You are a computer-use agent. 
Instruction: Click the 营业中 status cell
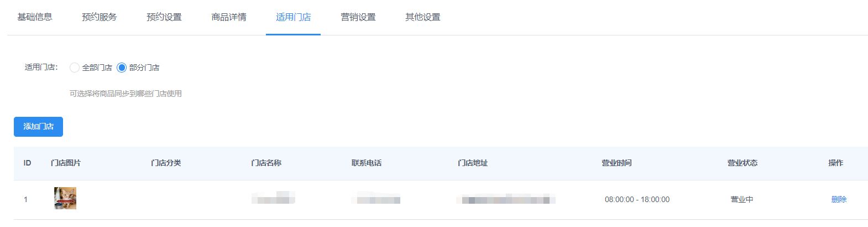click(x=742, y=199)
